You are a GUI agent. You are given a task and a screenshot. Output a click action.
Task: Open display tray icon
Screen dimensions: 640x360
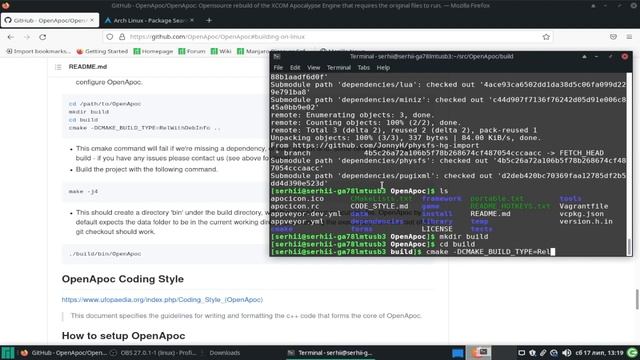pos(521,353)
